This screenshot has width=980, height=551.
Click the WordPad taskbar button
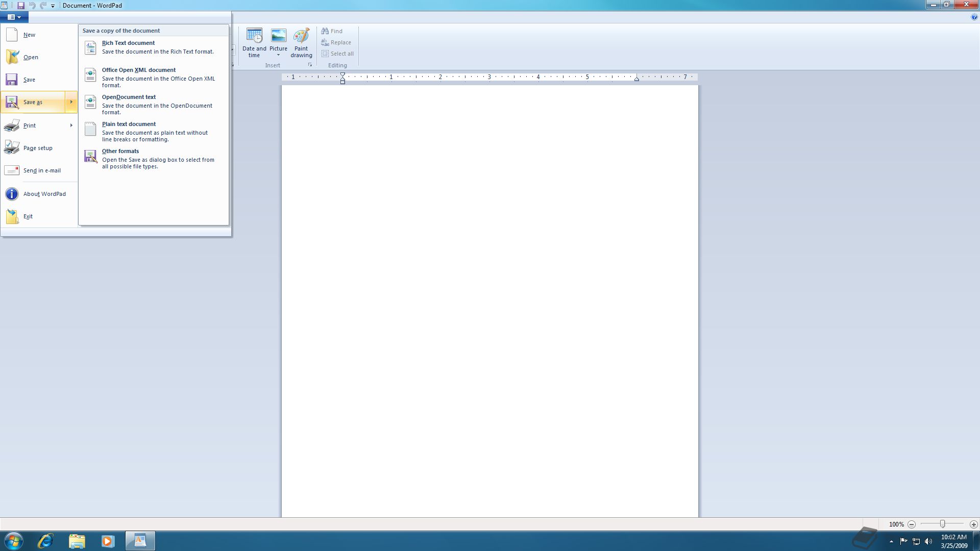tap(140, 541)
